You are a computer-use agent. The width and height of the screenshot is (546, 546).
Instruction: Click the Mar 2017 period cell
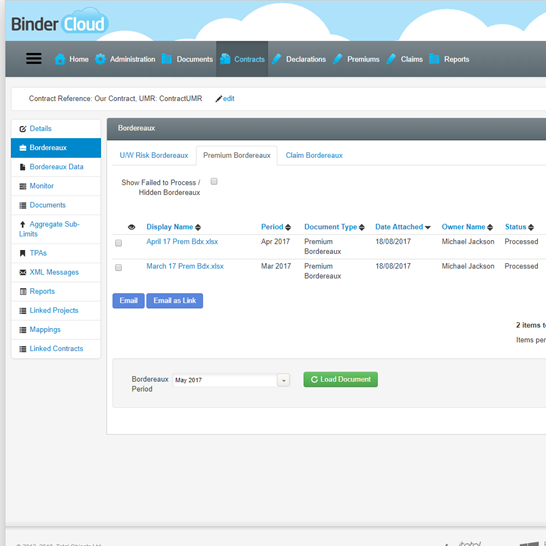(x=276, y=266)
